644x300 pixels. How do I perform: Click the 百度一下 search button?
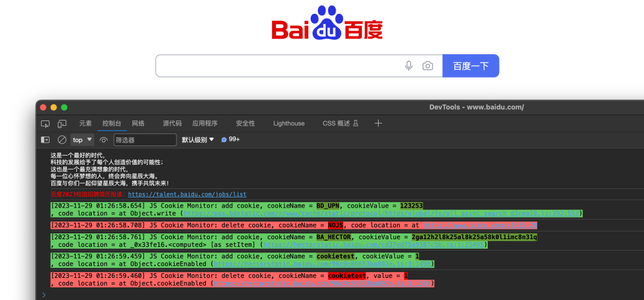coord(470,66)
